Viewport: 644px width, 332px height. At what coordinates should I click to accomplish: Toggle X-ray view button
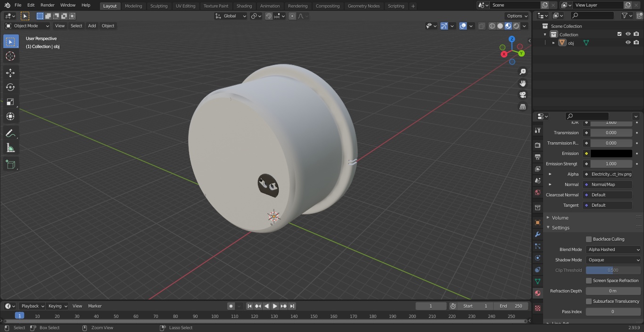(x=481, y=26)
